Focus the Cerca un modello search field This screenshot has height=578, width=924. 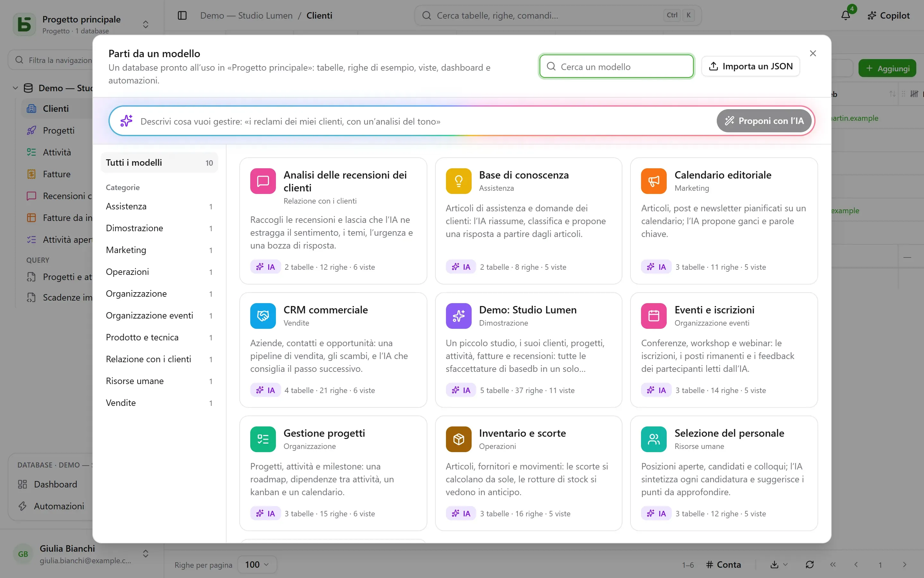pyautogui.click(x=616, y=66)
